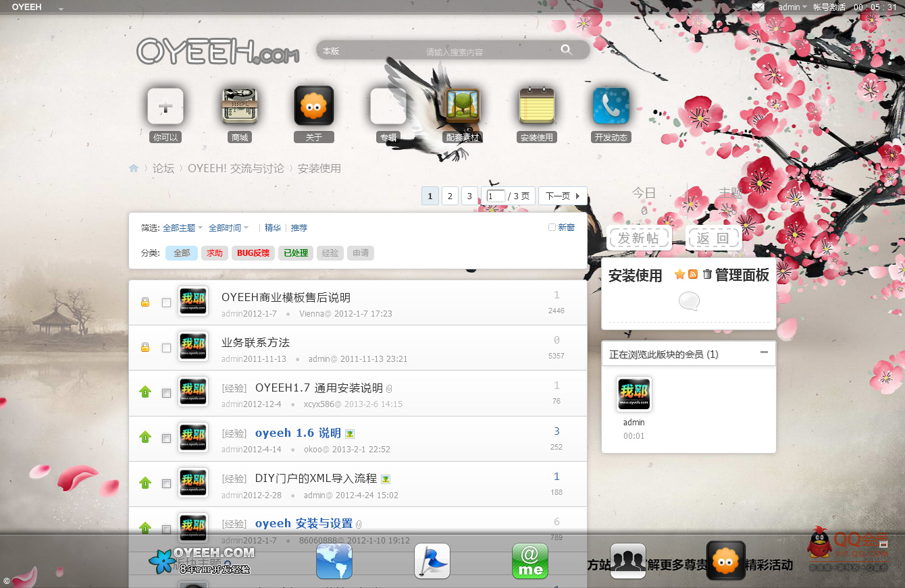This screenshot has height=588, width=905.
Task: Open the contacts silhouette icon in the dock
Action: 628,561
